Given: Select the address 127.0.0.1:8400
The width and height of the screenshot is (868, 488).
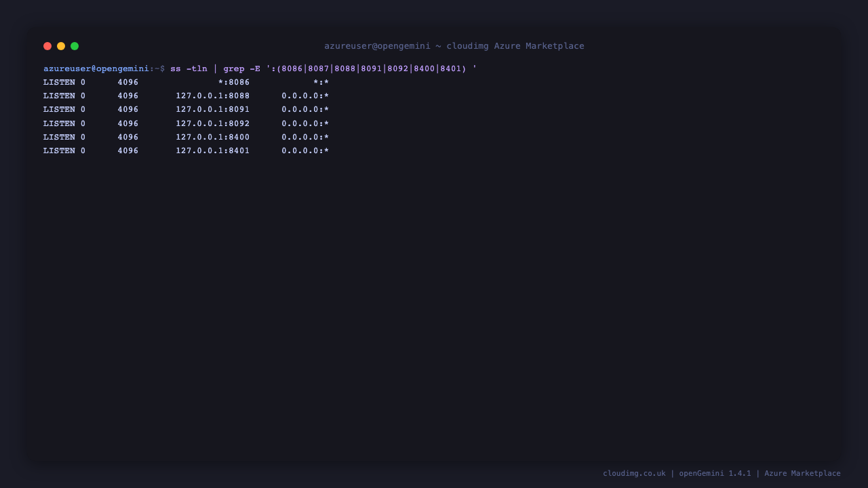Looking at the screenshot, I should 213,138.
